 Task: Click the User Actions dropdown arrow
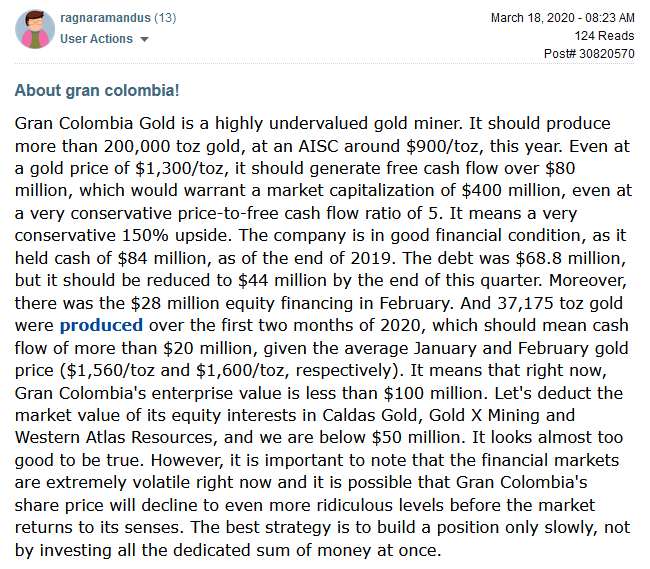click(144, 39)
